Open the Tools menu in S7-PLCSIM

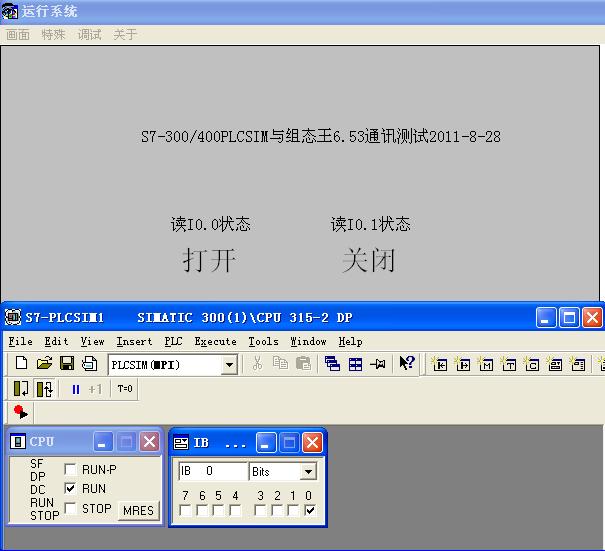(x=264, y=341)
